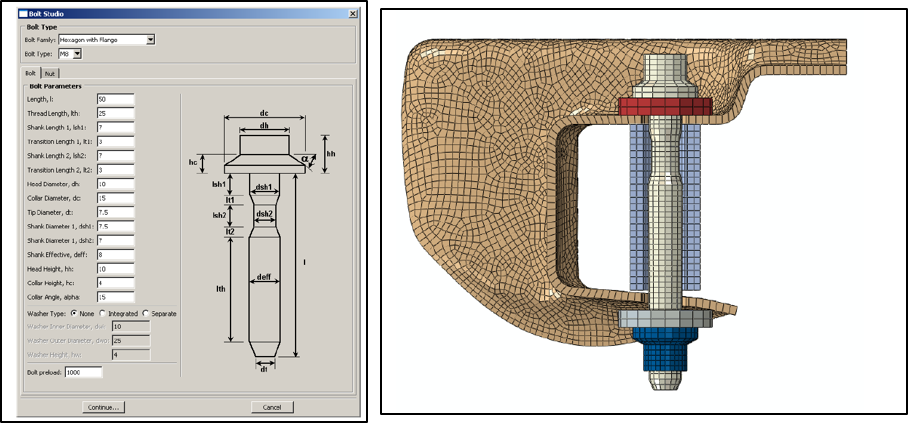
Task: Pick the Separate washer type
Action: click(146, 313)
